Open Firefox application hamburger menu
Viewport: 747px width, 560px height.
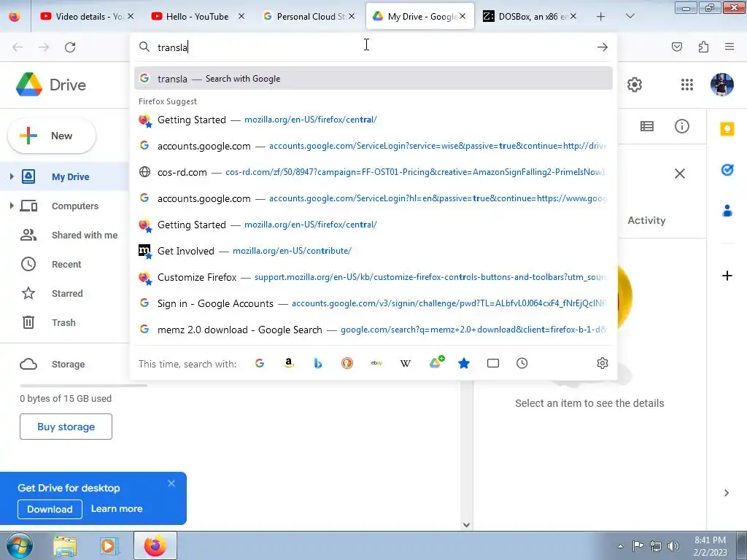click(729, 47)
